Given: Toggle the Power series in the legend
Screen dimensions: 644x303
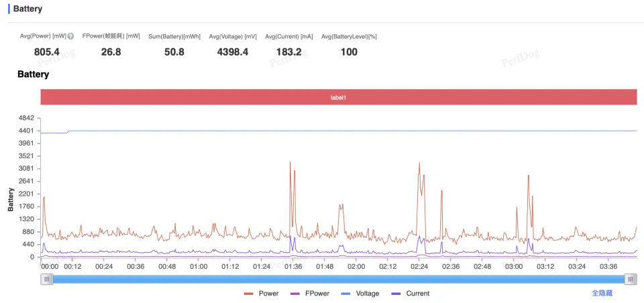Looking at the screenshot, I should click(262, 294).
